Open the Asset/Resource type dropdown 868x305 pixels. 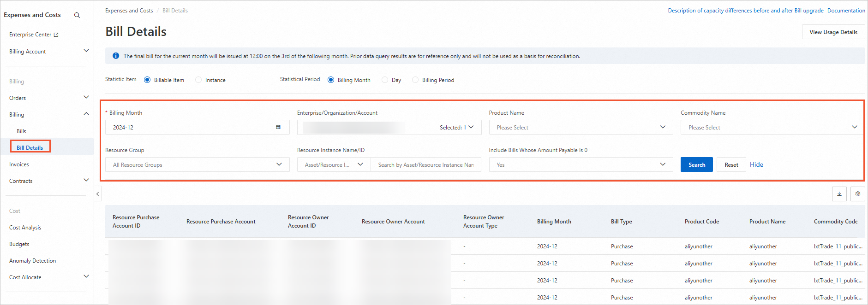(334, 164)
